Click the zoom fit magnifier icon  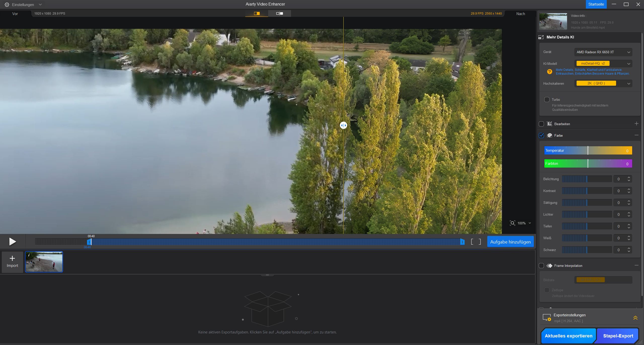point(512,223)
